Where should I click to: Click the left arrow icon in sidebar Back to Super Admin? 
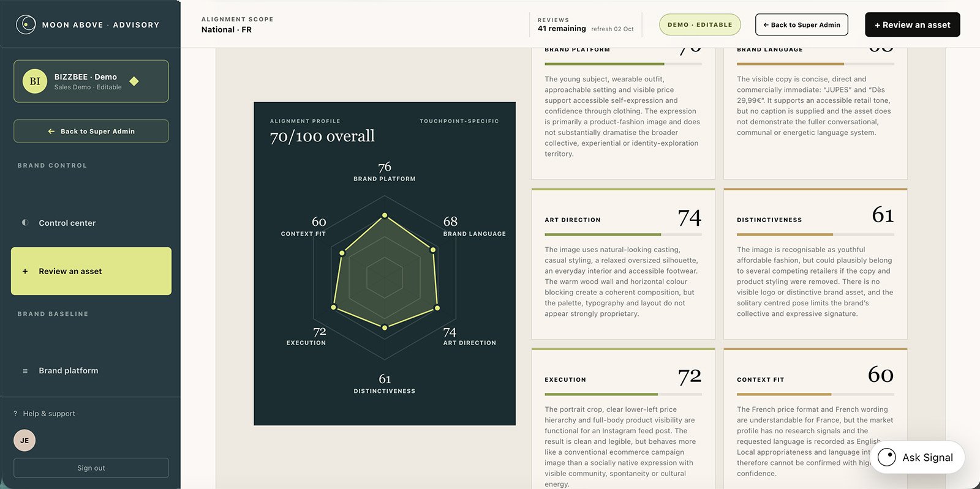(x=51, y=131)
